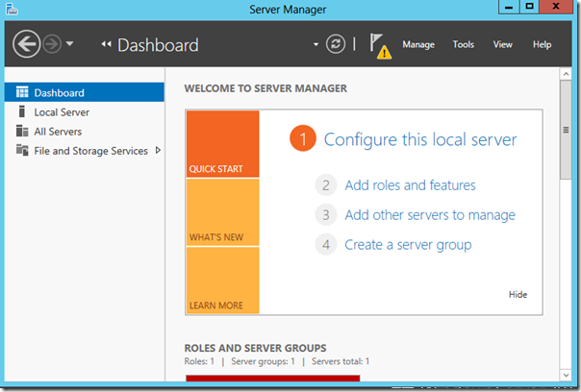Click Add roles and features link
The height and width of the screenshot is (392, 581).
[x=410, y=185]
